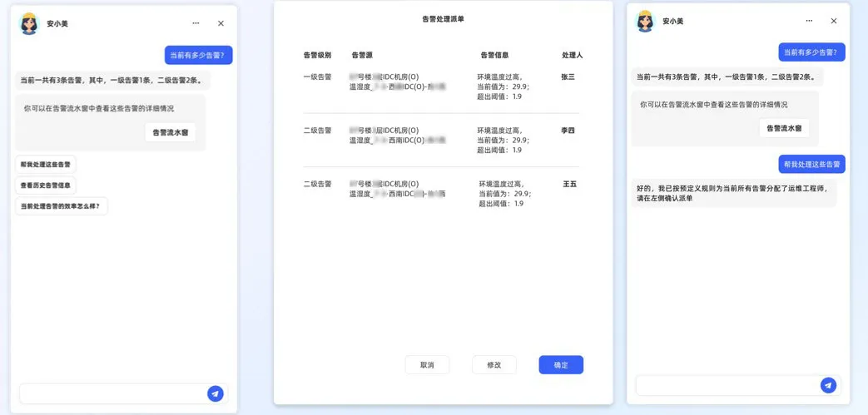Screen dimensions: 868x415
Task: Click 安小美 avatar in left chat header
Action: 30,23
